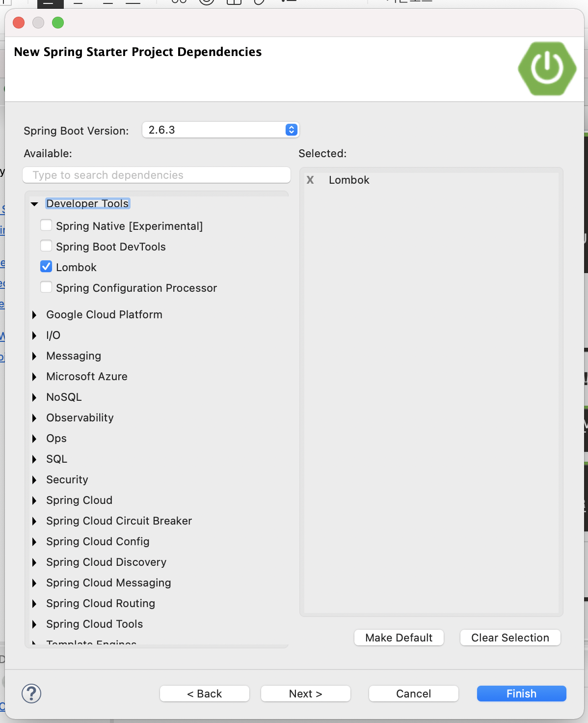Screen dimensions: 588x723
Task: Click the help question mark icon
Action: point(31,694)
